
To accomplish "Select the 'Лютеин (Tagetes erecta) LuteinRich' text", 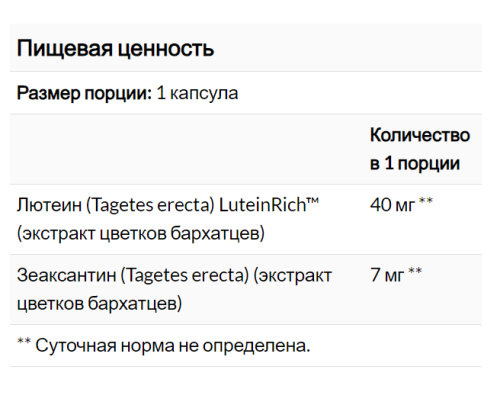I will 162,205.
